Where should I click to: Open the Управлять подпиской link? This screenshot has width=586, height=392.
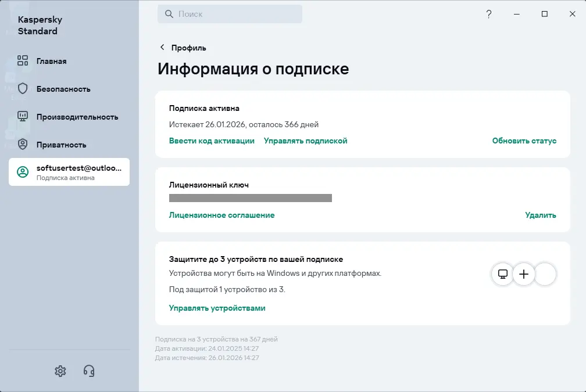[305, 141]
